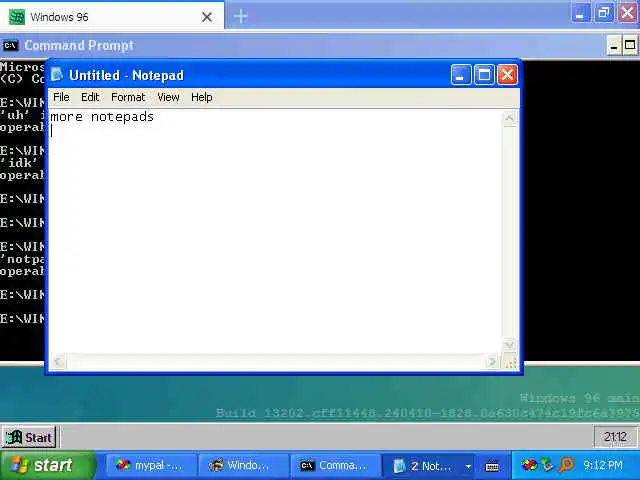Click the 'more notepads' text line
Viewport: 640px width, 480px height.
pyautogui.click(x=102, y=117)
